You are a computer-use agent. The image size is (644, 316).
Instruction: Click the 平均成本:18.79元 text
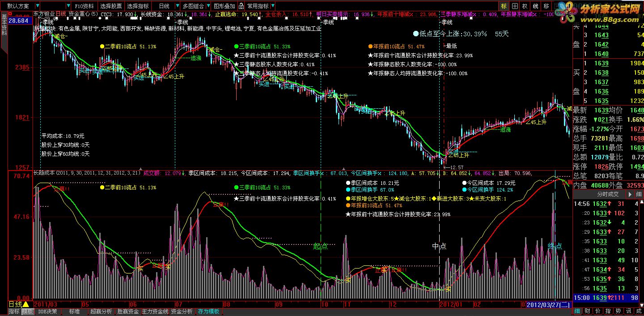tap(63, 136)
